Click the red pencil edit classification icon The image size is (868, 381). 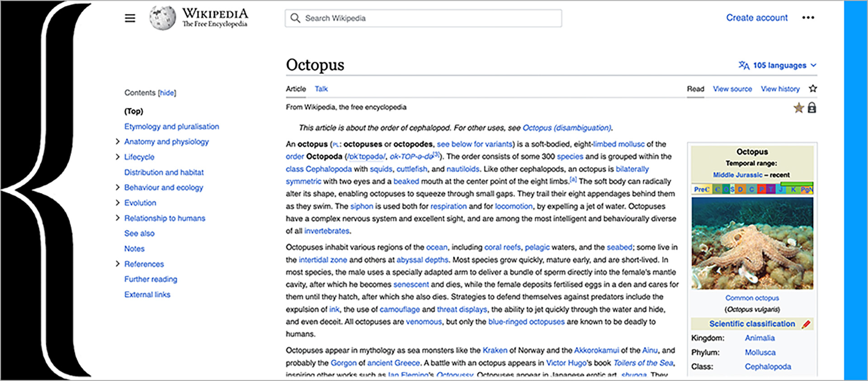pos(806,324)
